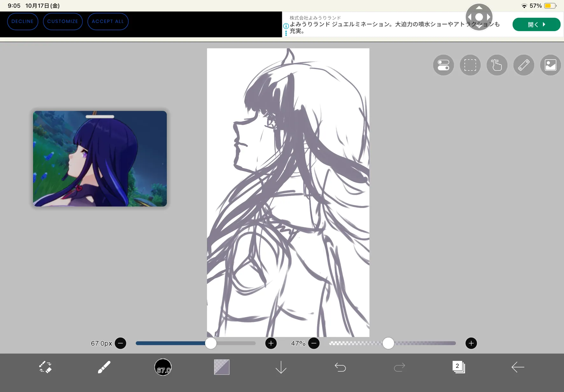This screenshot has width=564, height=392.
Task: Open brush size preview showing 67.0
Action: click(163, 367)
